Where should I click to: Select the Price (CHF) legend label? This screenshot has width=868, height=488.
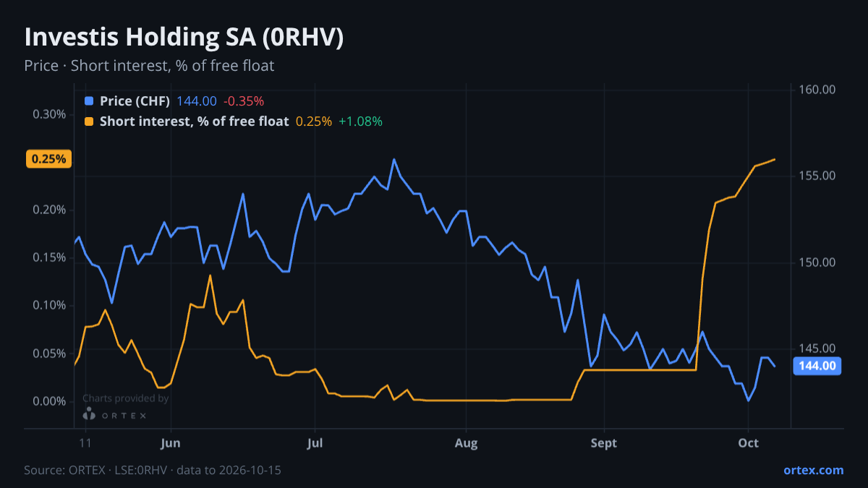click(135, 101)
